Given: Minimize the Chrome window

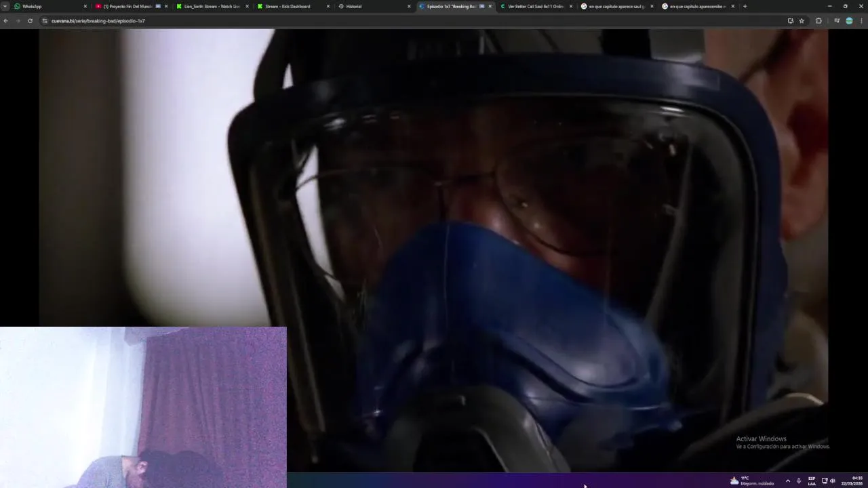Looking at the screenshot, I should click(829, 6).
